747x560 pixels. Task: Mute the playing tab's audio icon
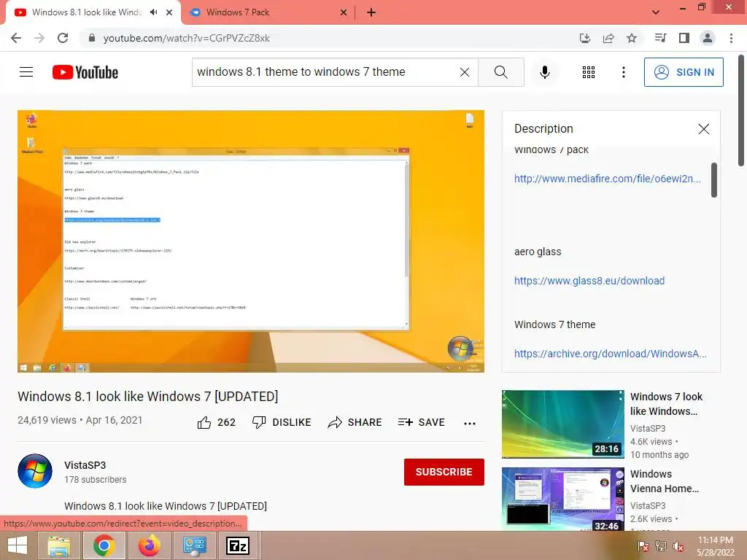153,12
